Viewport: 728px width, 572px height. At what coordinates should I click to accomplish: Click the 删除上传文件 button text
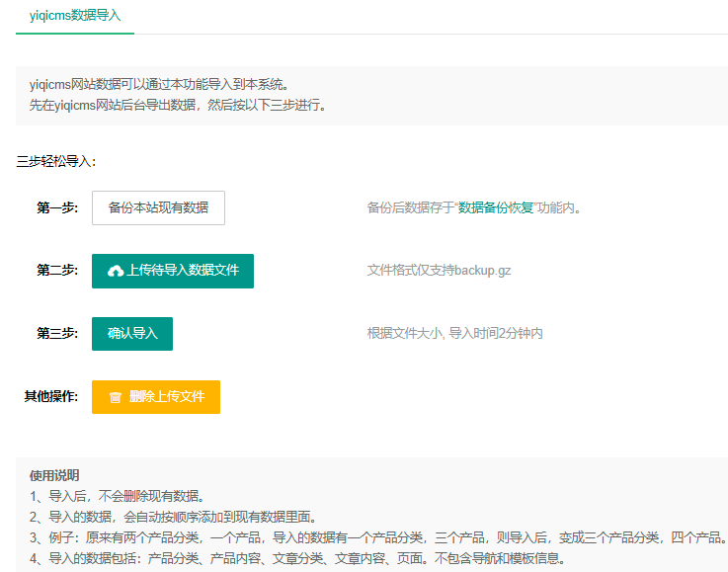[x=166, y=397]
